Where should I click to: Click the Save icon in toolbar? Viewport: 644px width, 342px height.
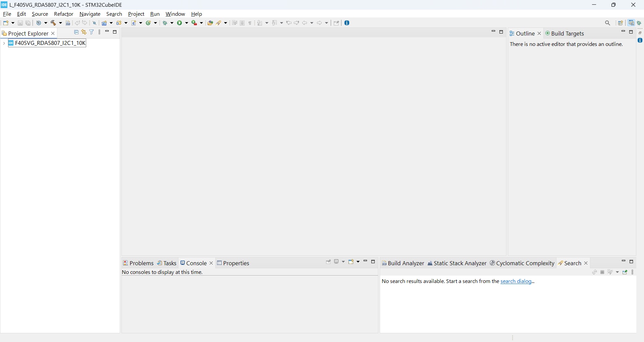[x=20, y=23]
